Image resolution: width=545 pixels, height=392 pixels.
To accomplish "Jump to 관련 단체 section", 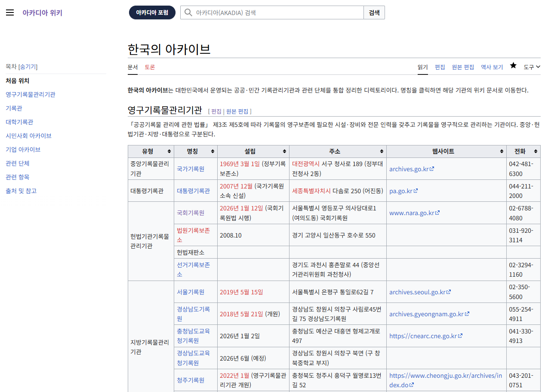I will (x=17, y=163).
